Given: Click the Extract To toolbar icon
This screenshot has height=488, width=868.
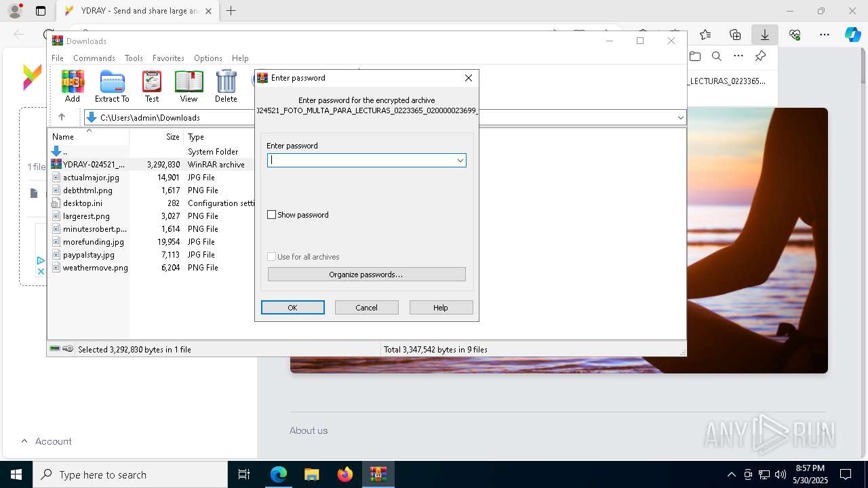Looking at the screenshot, I should [x=112, y=86].
